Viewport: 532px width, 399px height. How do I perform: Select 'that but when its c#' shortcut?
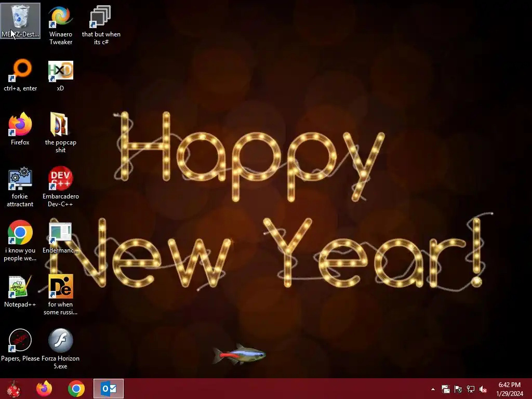101,25
